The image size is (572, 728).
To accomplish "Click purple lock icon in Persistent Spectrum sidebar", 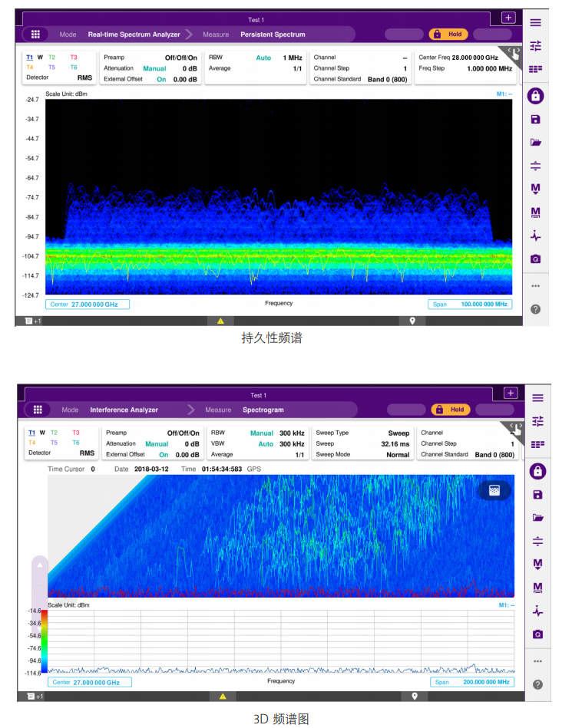I will tap(535, 96).
